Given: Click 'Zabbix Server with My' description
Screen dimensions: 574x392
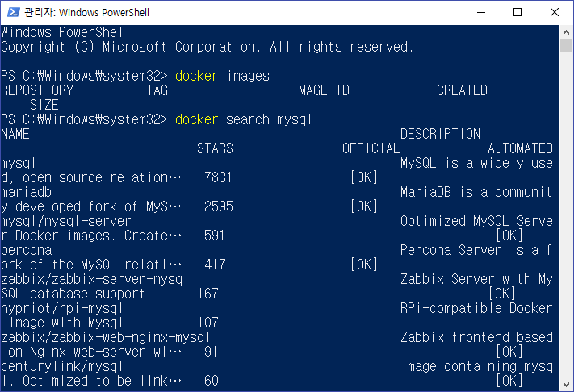Looking at the screenshot, I should tap(476, 279).
